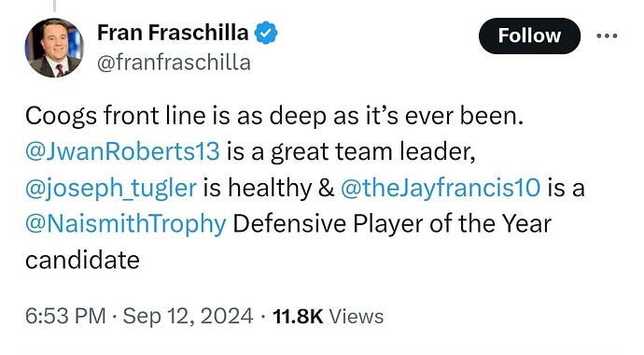The height and width of the screenshot is (355, 644).
Task: Open Fran Fraschilla's profile picture
Action: click(54, 48)
